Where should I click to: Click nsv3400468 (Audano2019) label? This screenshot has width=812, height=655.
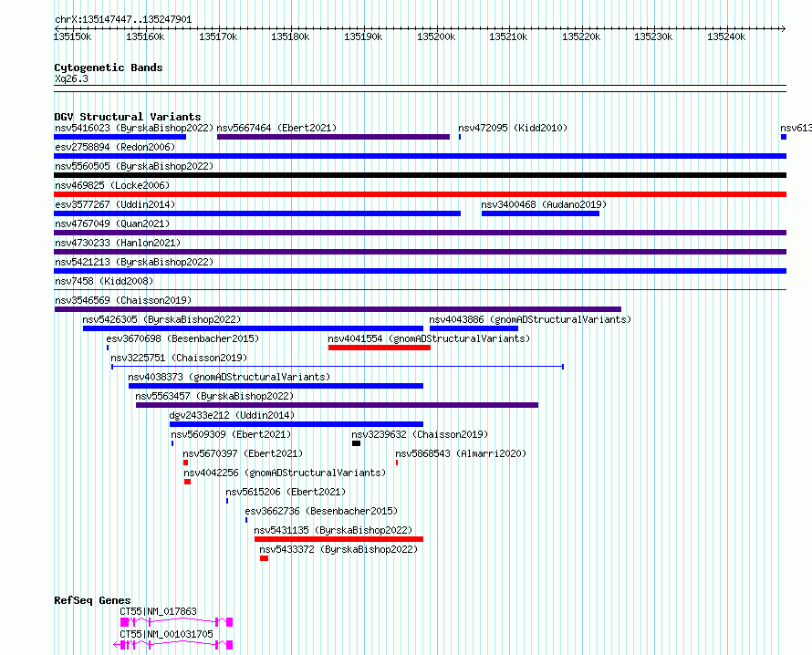(x=544, y=204)
